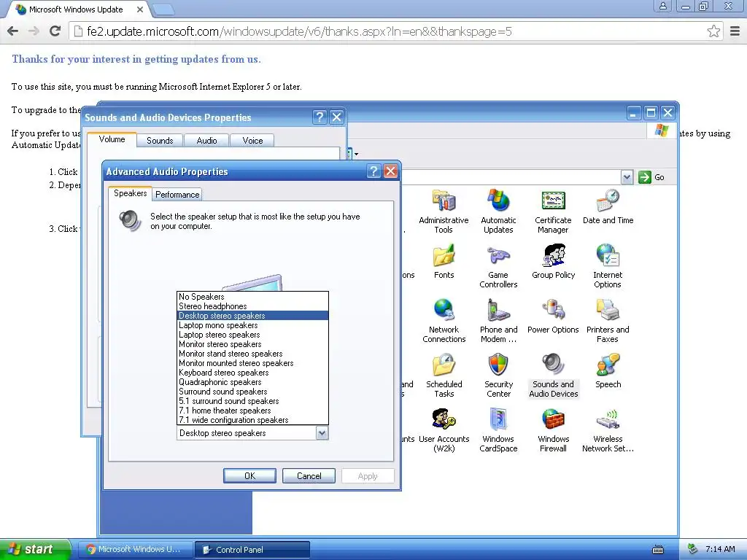Open Wireless Network Setup icon

(x=608, y=430)
